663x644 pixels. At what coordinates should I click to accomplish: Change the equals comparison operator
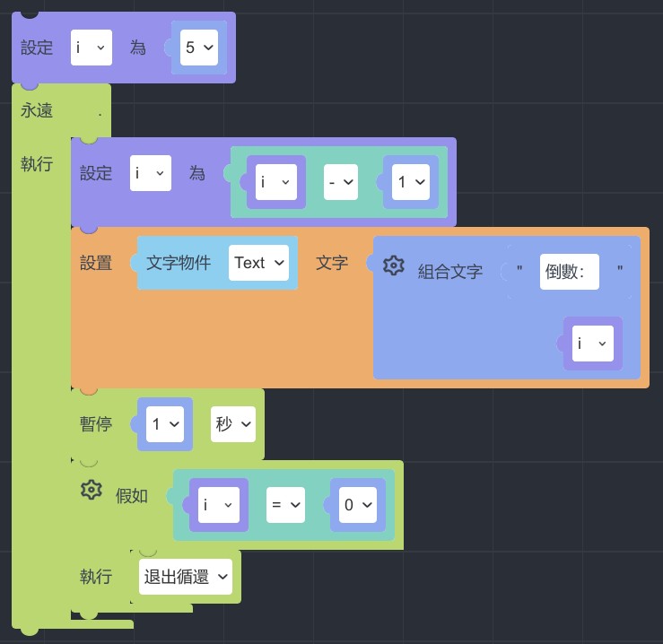tap(286, 505)
